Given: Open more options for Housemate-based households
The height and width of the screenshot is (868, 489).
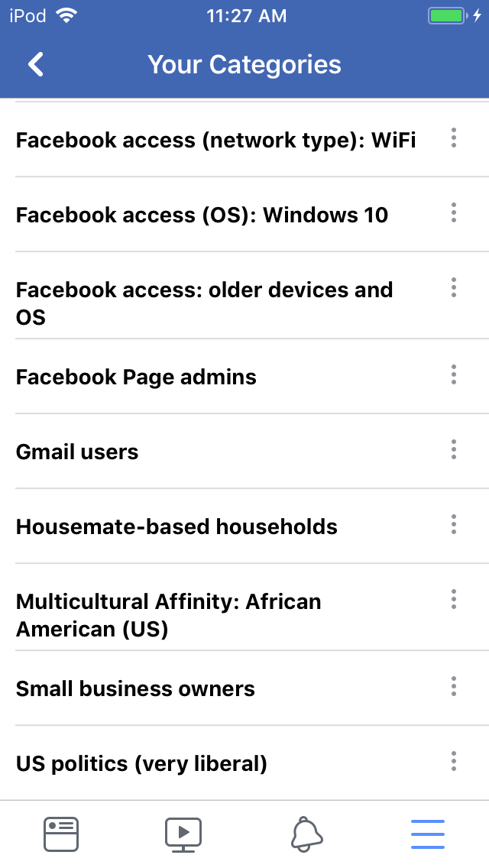Looking at the screenshot, I should click(454, 525).
